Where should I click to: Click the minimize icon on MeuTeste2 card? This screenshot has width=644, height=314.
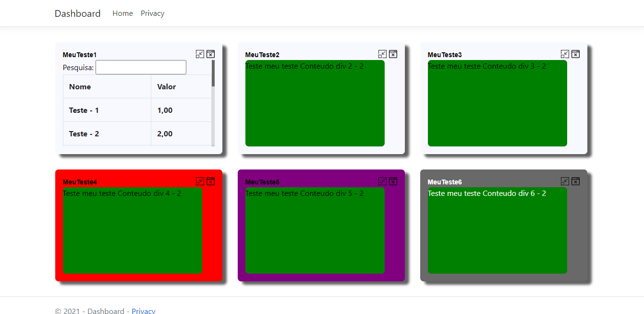click(x=382, y=54)
